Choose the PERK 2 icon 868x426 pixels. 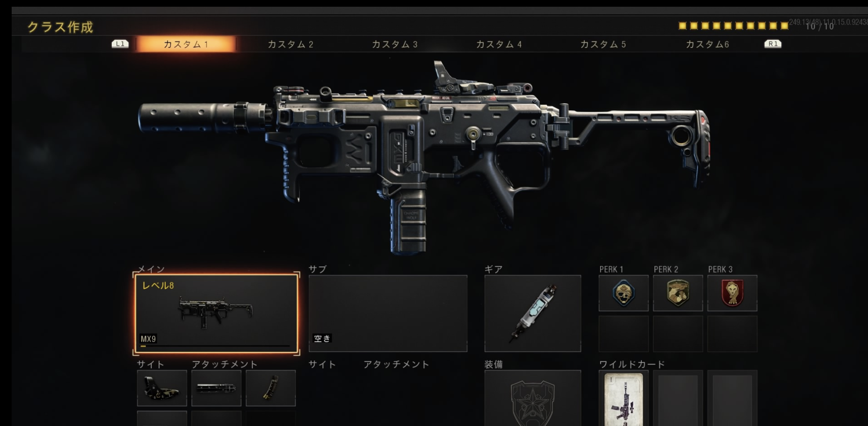[x=678, y=293]
